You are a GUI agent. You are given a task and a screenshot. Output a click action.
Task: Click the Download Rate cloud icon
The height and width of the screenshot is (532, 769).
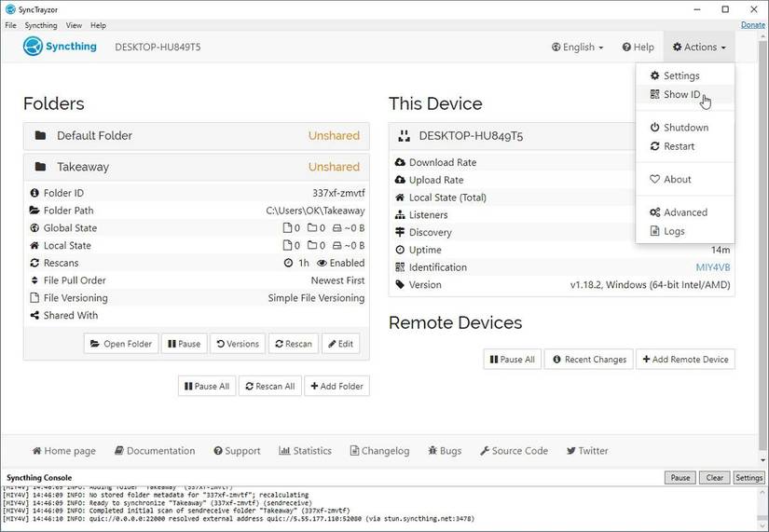(400, 162)
